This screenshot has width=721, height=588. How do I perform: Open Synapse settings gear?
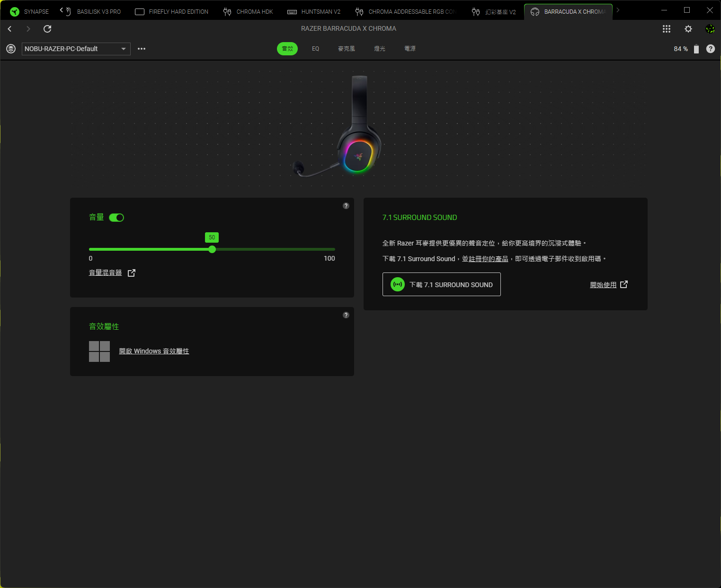tap(688, 29)
